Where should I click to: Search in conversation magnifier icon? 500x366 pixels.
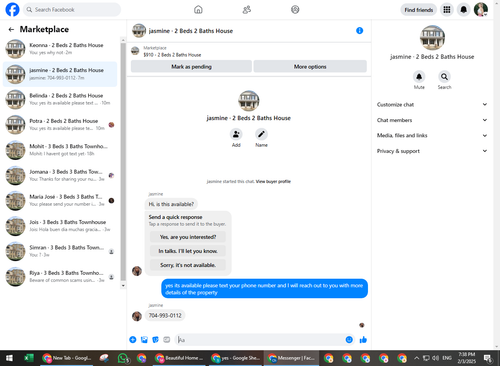(444, 77)
